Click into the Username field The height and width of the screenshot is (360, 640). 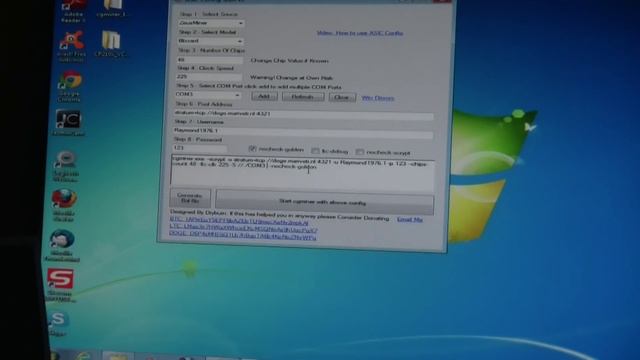point(303,132)
